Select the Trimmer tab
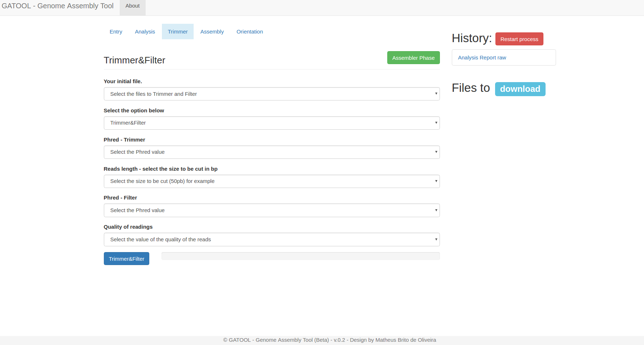The height and width of the screenshot is (345, 644). click(x=177, y=31)
